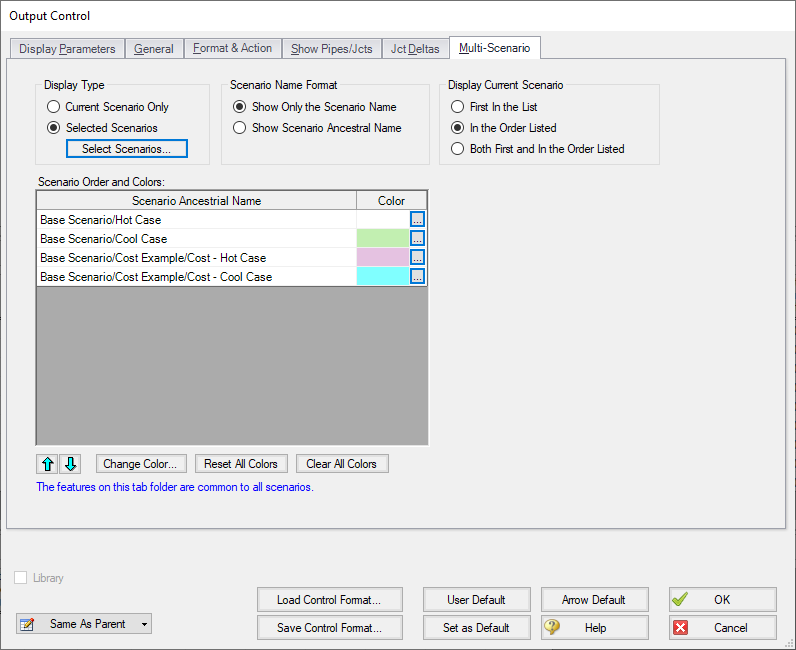
Task: Cancel the Output Control dialog
Action: point(722,628)
